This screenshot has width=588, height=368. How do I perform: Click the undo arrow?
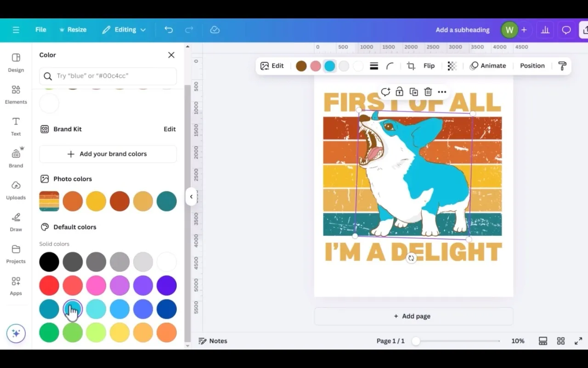[169, 30]
